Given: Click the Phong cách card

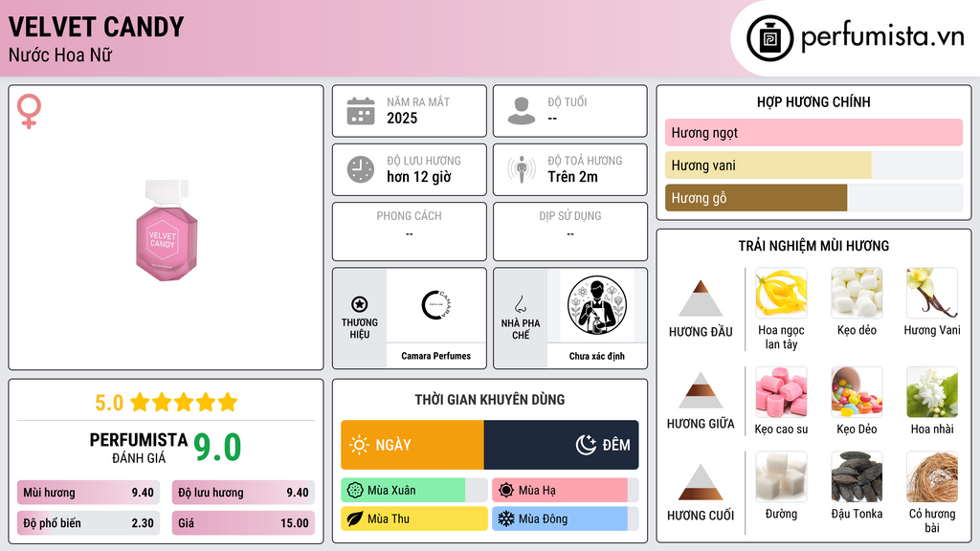Looking at the screenshot, I should 410,231.
